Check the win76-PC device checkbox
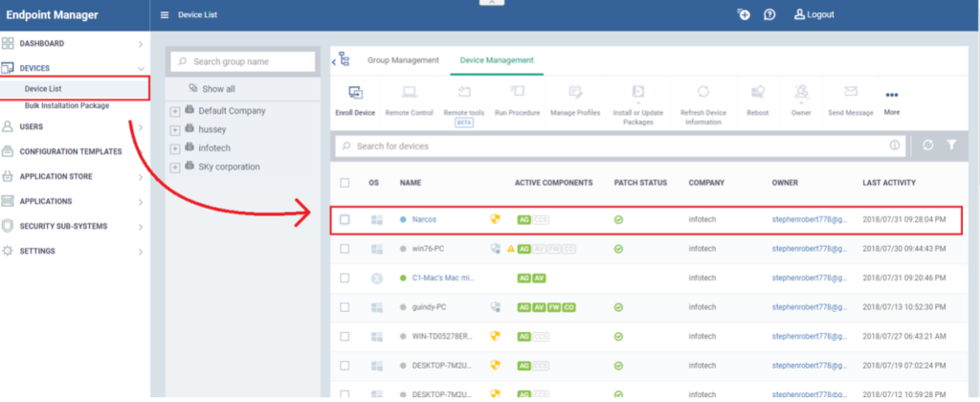This screenshot has width=980, height=402. pos(345,249)
